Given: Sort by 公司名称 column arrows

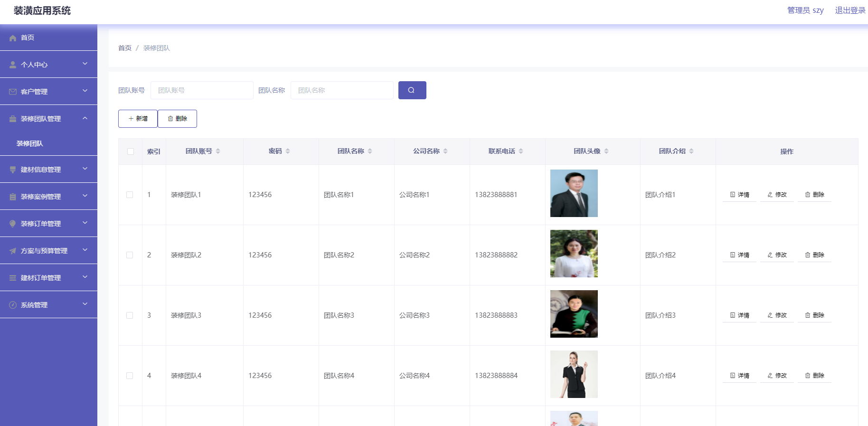Looking at the screenshot, I should tap(445, 151).
